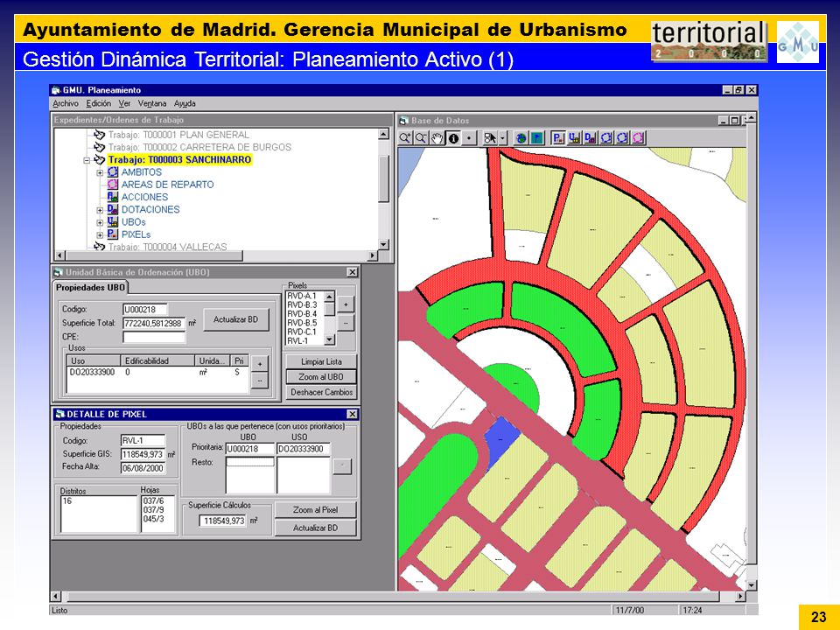This screenshot has width=840, height=630.
Task: Open the Edición menu
Action: pyautogui.click(x=99, y=103)
